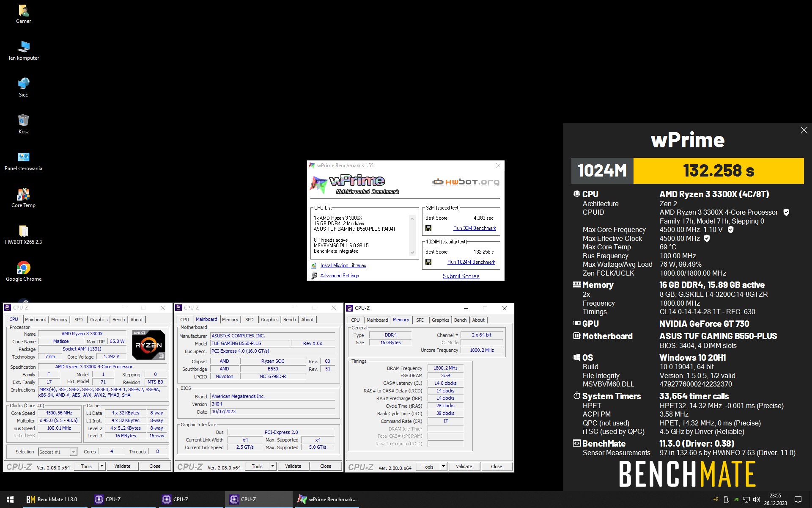Open the Install Missing Libraries link
Viewport: 812px width, 508px height.
(343, 265)
